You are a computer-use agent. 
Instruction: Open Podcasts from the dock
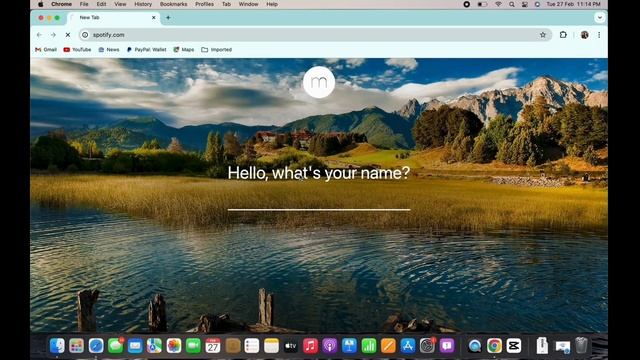(x=330, y=346)
